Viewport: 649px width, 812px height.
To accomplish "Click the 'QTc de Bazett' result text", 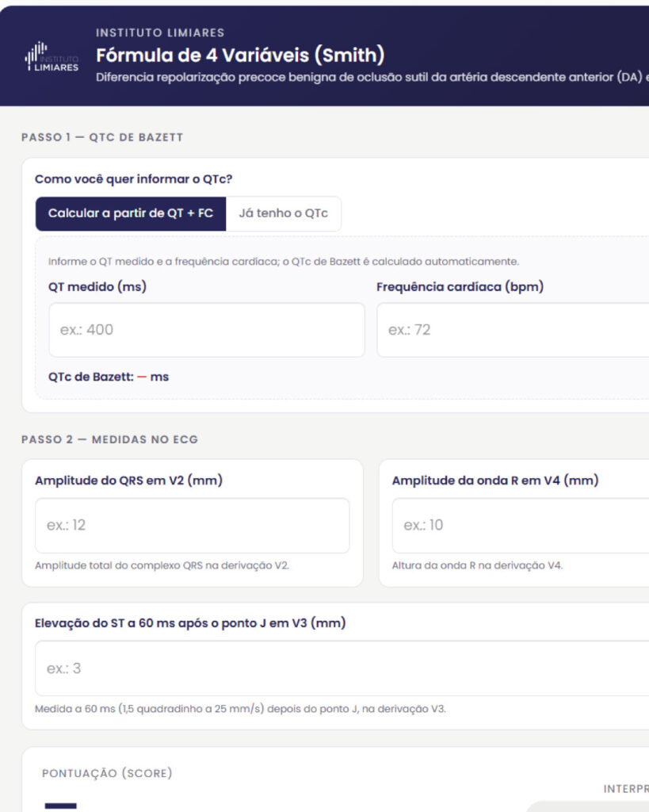I will point(108,377).
